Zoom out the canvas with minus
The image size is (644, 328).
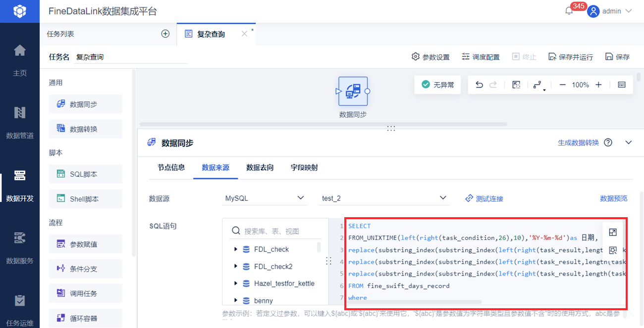[562, 85]
